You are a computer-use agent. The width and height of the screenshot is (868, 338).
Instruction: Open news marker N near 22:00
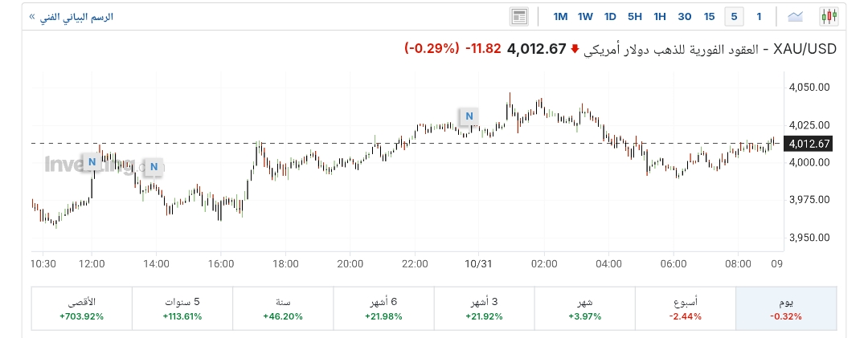(x=468, y=116)
